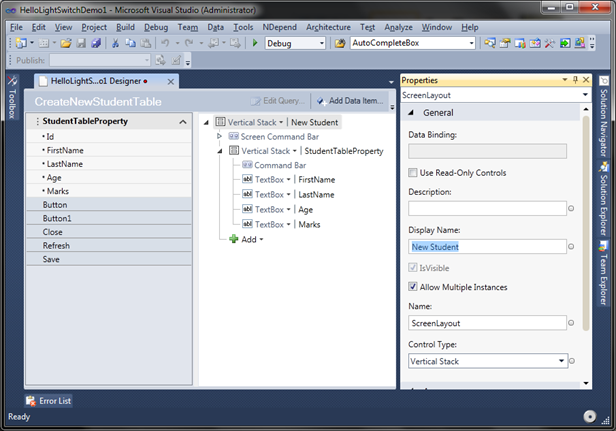Select the Command Bar tree node

point(274,165)
